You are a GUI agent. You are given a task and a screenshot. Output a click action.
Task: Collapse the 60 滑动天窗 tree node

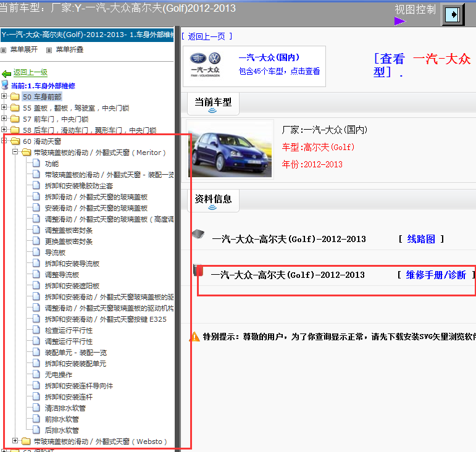click(4, 141)
